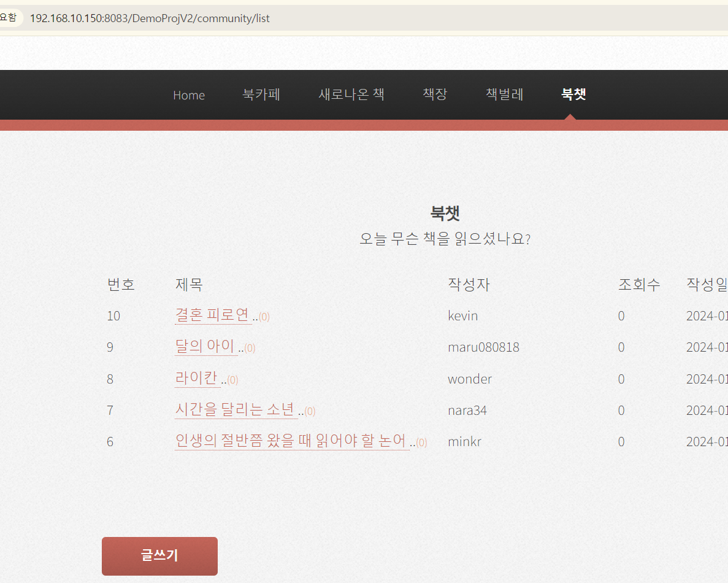This screenshot has width=728, height=583.
Task: Select the active 북챗 tab
Action: tap(574, 95)
